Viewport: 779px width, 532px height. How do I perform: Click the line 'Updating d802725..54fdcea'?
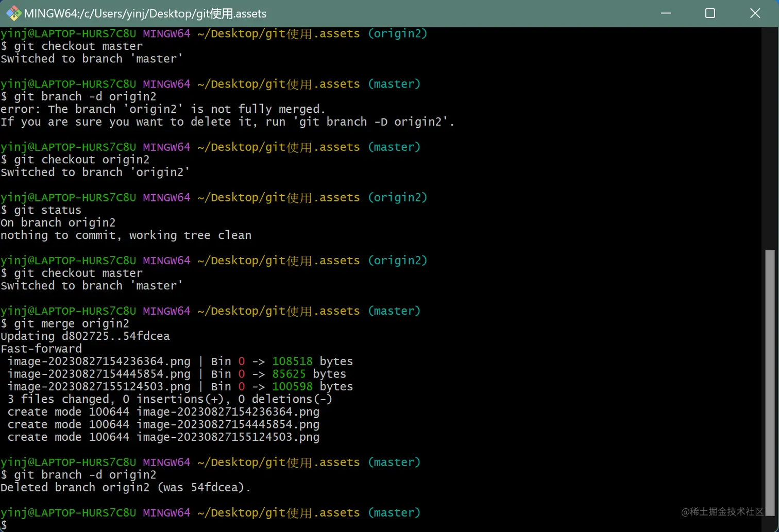point(85,336)
